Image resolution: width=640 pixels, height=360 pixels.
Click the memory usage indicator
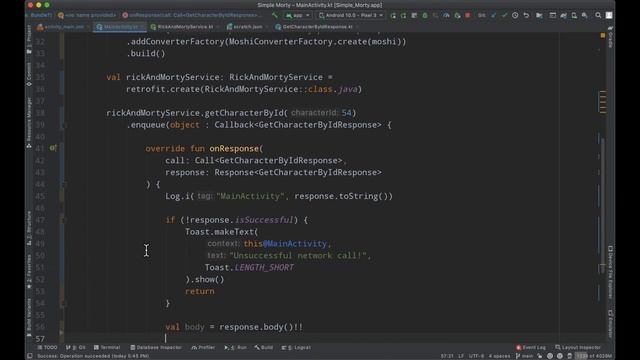tap(594, 356)
